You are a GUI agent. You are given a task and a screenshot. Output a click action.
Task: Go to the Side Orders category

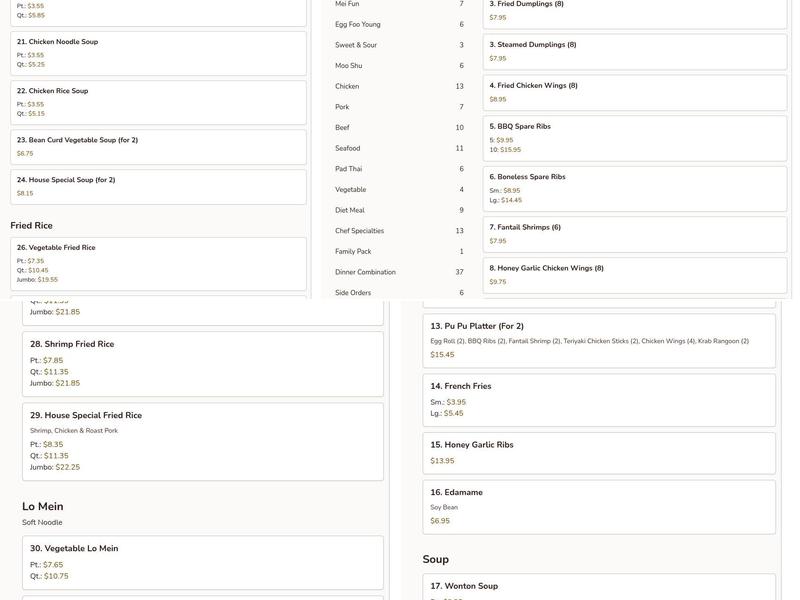pyautogui.click(x=353, y=293)
